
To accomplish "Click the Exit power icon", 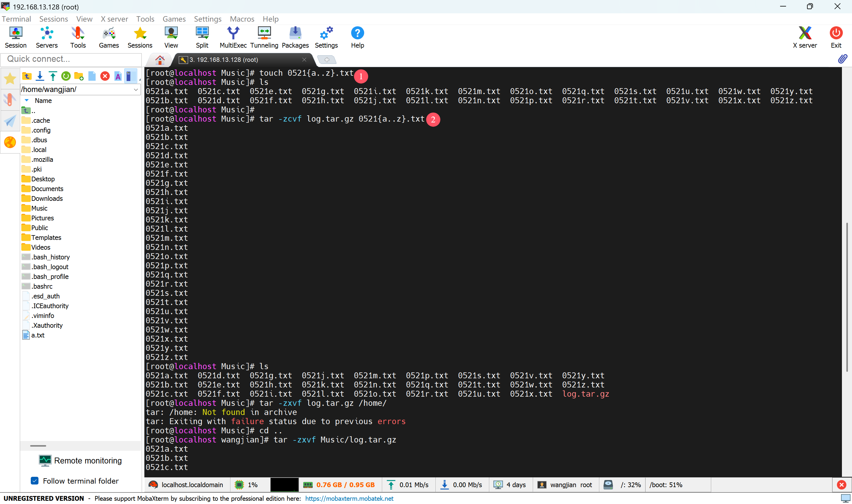I will 836,37.
